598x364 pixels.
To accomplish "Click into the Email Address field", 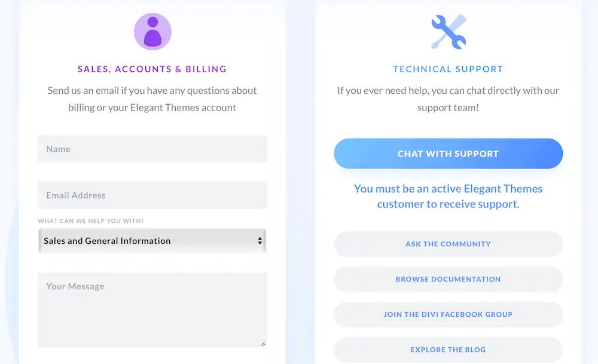I will pos(152,195).
